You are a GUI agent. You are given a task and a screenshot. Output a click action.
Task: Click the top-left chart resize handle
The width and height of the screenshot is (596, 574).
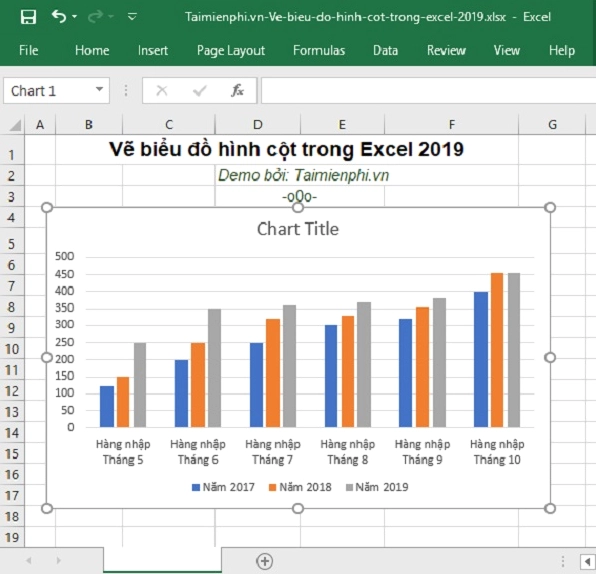coord(47,208)
